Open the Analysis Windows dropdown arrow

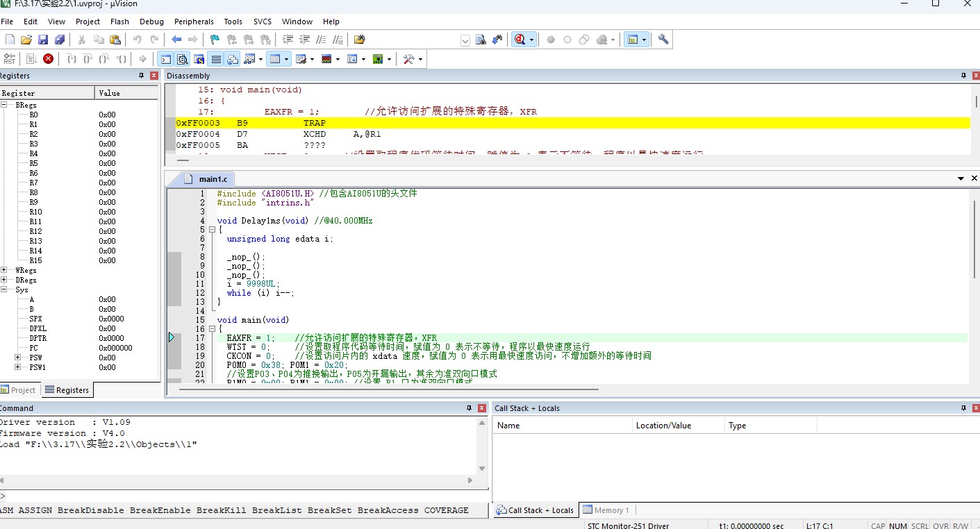point(338,59)
